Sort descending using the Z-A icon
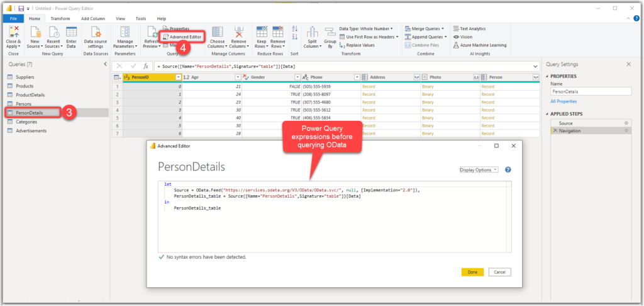This screenshot has height=306, width=644. (294, 37)
